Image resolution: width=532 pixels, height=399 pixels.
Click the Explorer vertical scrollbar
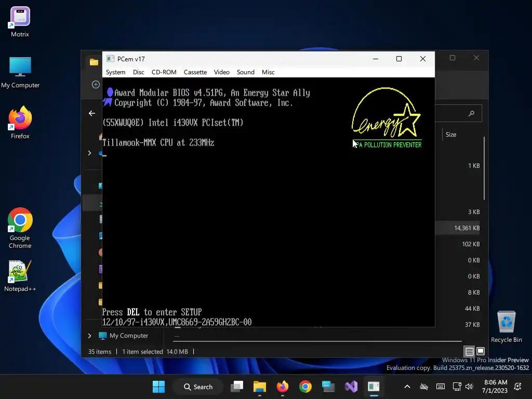point(484,168)
